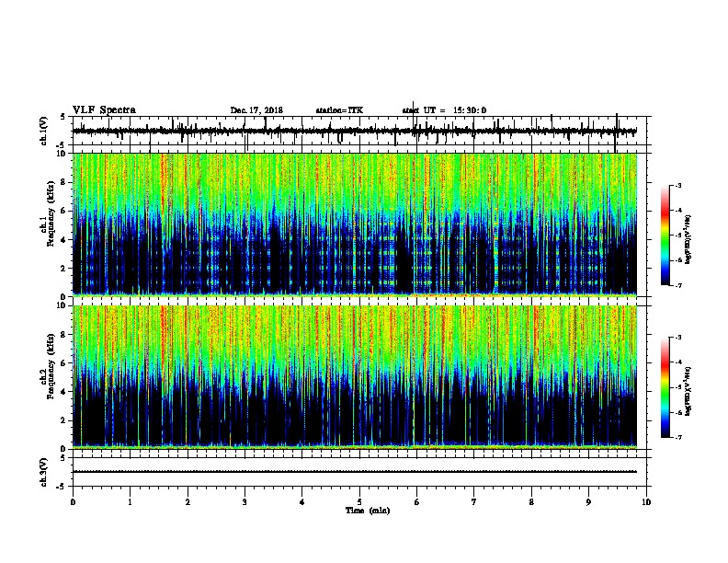Click the time axis tick label "9"
The width and height of the screenshot is (728, 563).
tap(588, 502)
